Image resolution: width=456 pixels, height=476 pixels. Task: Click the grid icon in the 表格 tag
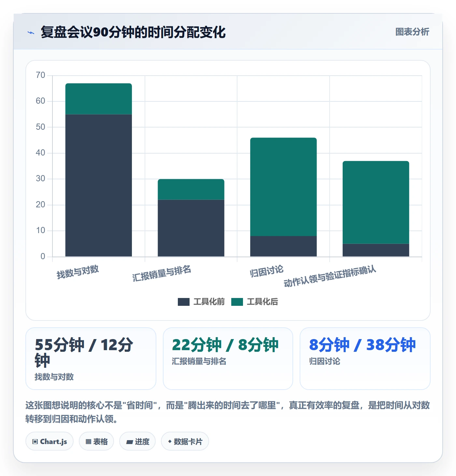(x=88, y=442)
